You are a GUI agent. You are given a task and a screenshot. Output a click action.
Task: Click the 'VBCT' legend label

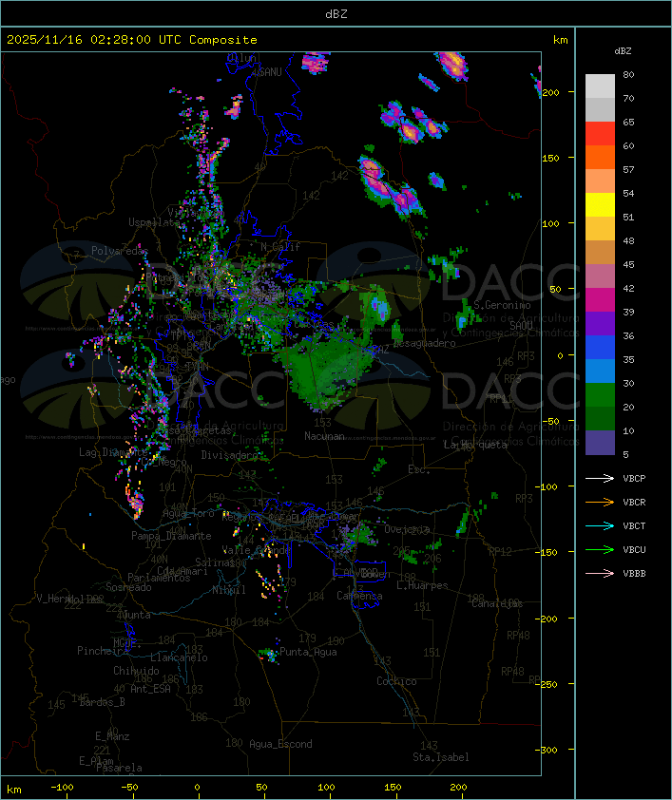pos(634,526)
